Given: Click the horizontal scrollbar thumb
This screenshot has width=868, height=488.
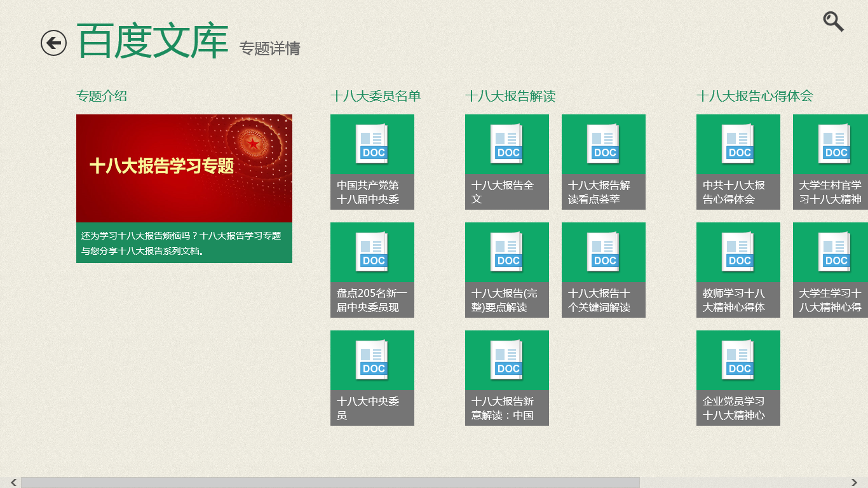Looking at the screenshot, I should pos(330,483).
